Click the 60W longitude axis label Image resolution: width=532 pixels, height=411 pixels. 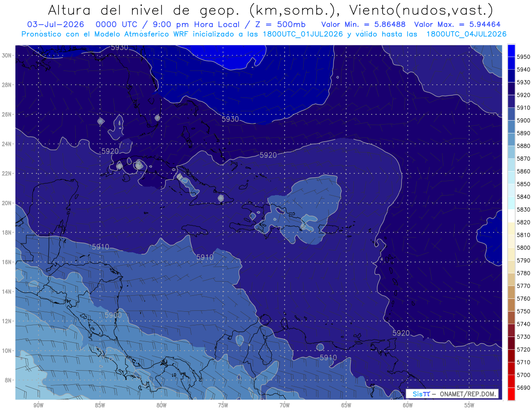click(408, 406)
